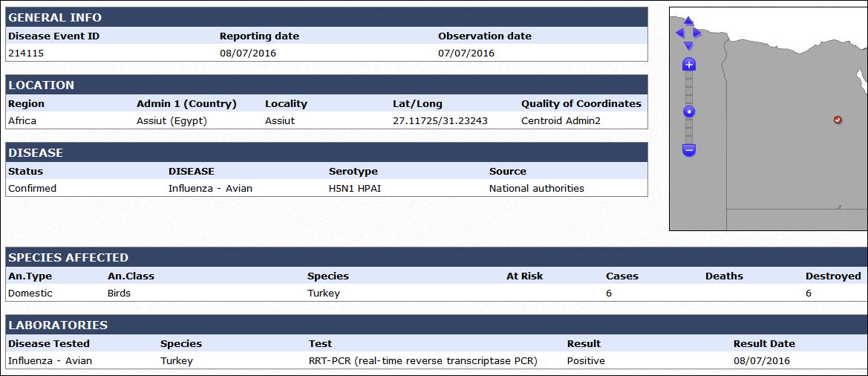The height and width of the screenshot is (376, 868).
Task: Click the Lat/Long coordinates 27.11725/31.23243
Action: [440, 120]
